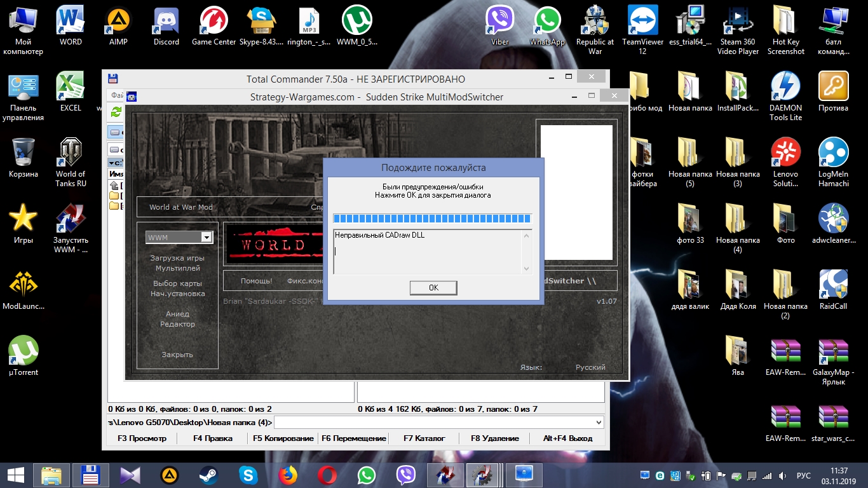The image size is (868, 488).
Task: Open ModLauncher desktop icon
Action: pyautogui.click(x=23, y=290)
